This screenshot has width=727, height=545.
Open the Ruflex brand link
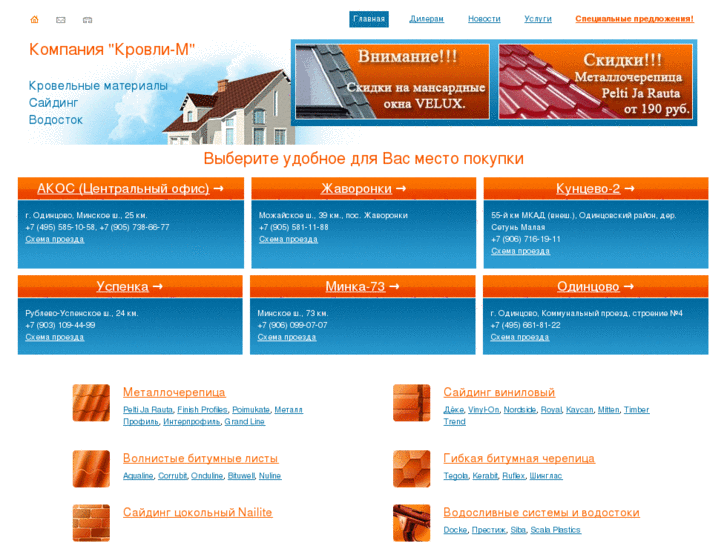click(514, 476)
